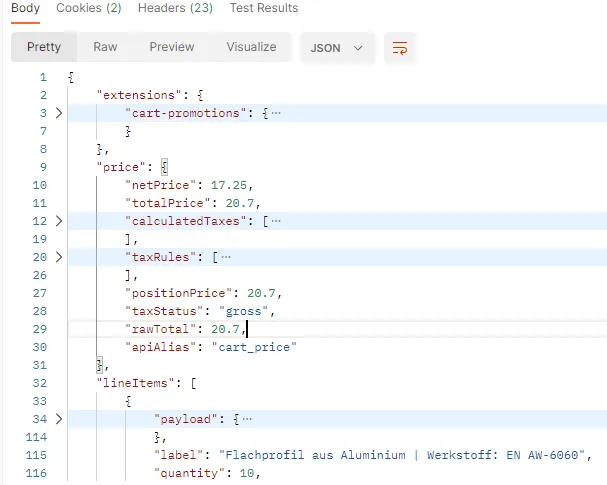
Task: Select the Preview view tab
Action: tap(171, 47)
